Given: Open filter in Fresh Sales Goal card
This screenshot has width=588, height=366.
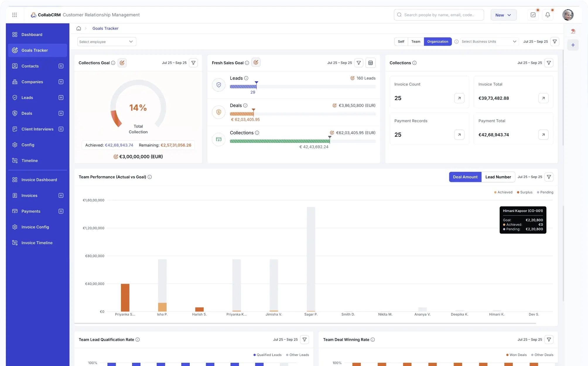Looking at the screenshot, I should (x=359, y=63).
